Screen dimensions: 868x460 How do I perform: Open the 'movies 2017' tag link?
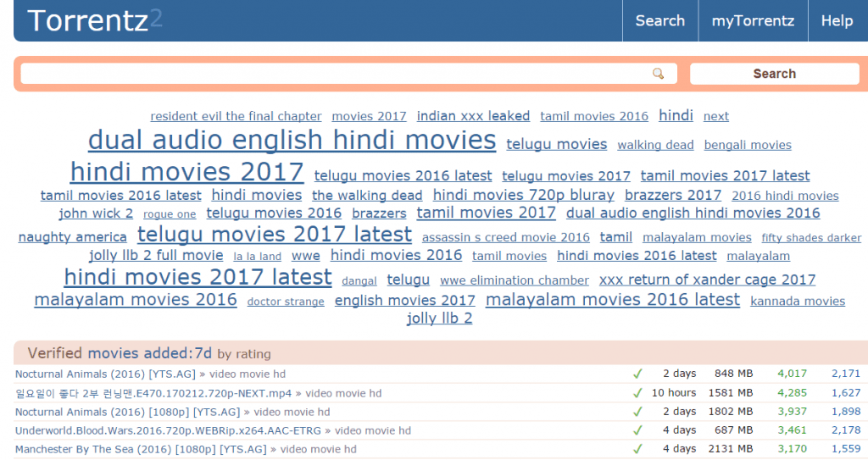point(370,116)
